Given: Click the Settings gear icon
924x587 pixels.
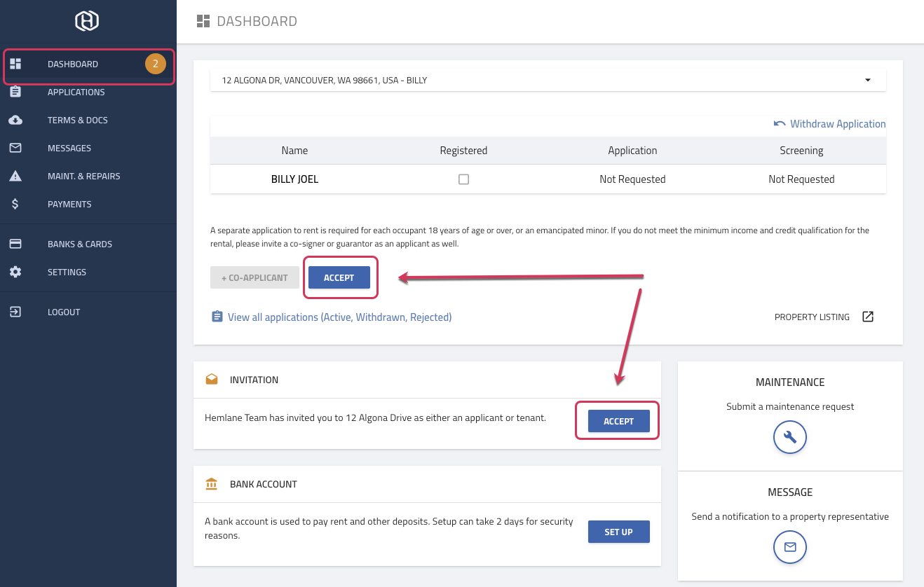Looking at the screenshot, I should click(x=15, y=272).
